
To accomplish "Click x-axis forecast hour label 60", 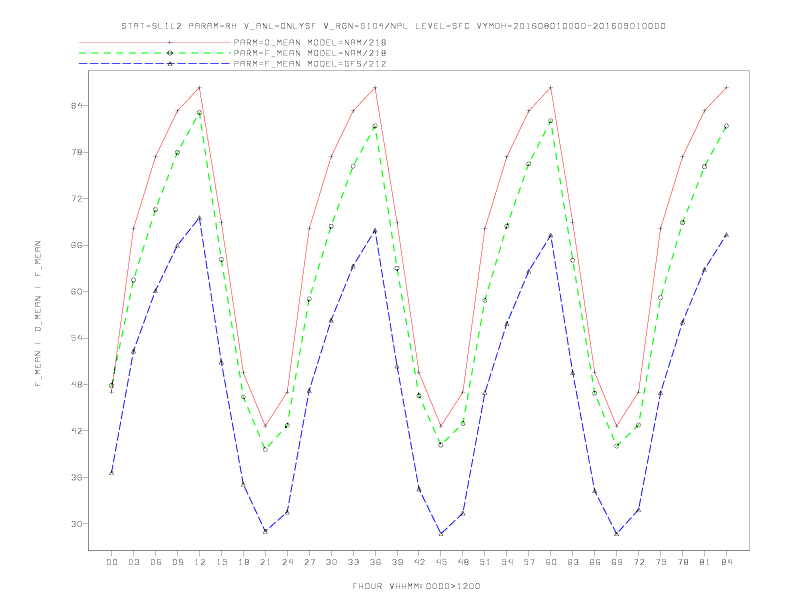I will (x=551, y=562).
